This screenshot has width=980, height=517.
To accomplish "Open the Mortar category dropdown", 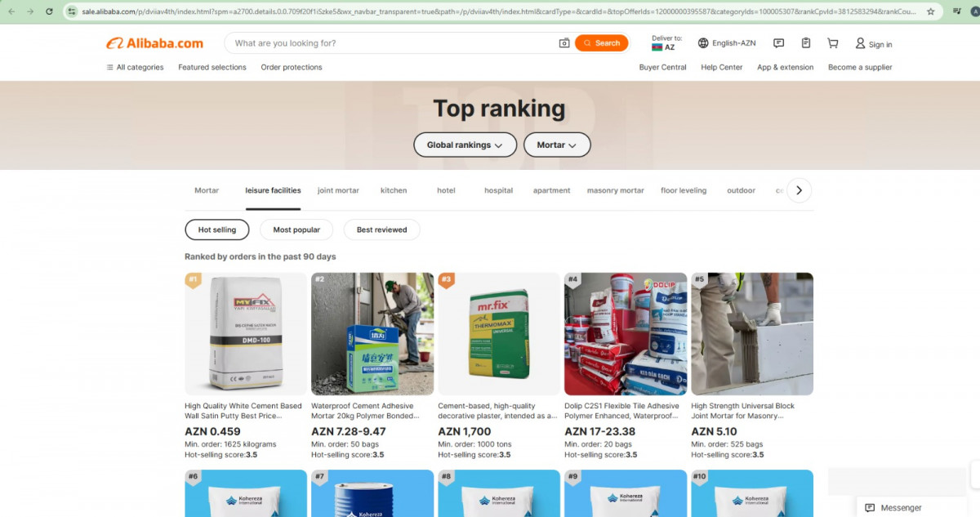I will coord(556,145).
